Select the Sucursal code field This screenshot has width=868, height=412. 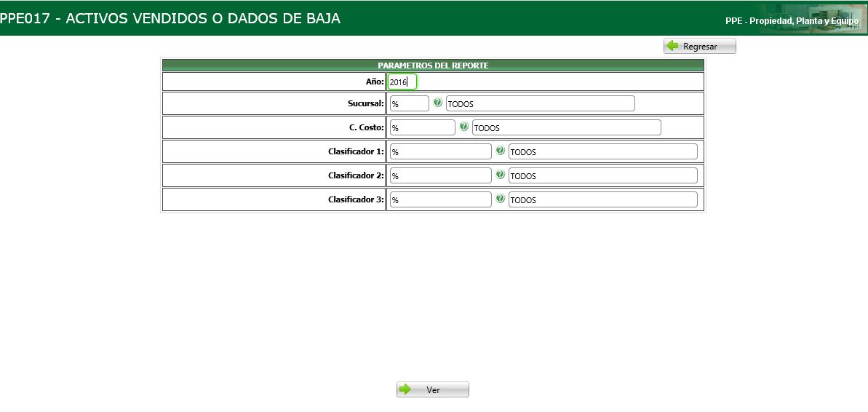pos(410,103)
